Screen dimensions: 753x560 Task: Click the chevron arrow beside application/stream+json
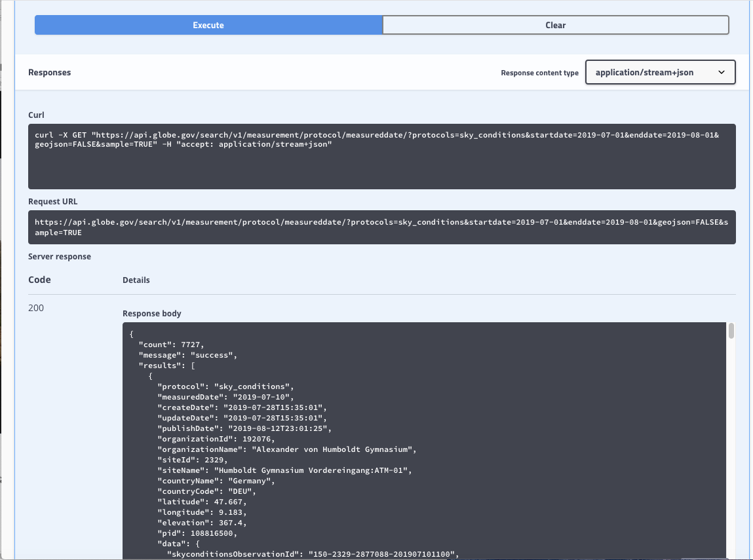722,73
